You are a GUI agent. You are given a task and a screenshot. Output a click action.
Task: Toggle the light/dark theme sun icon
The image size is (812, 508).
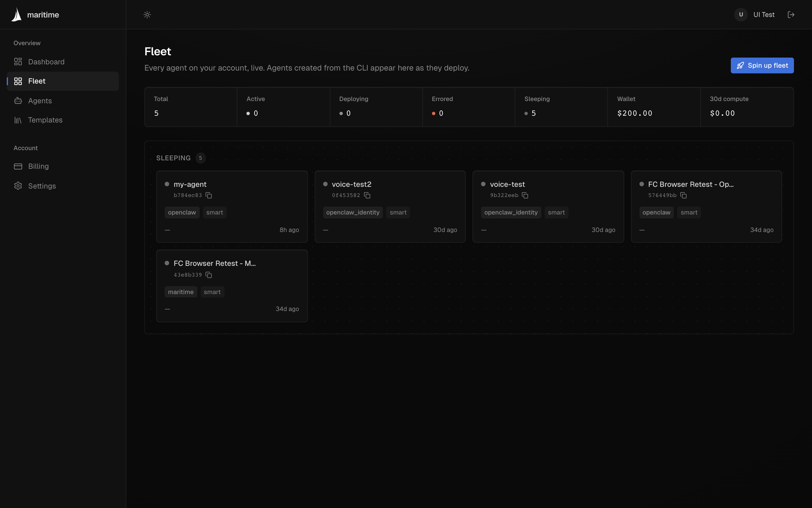147,14
